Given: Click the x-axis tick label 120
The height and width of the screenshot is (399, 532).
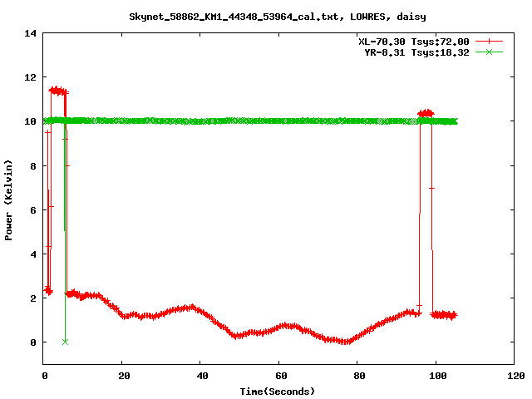Looking at the screenshot, I should pos(516,376).
